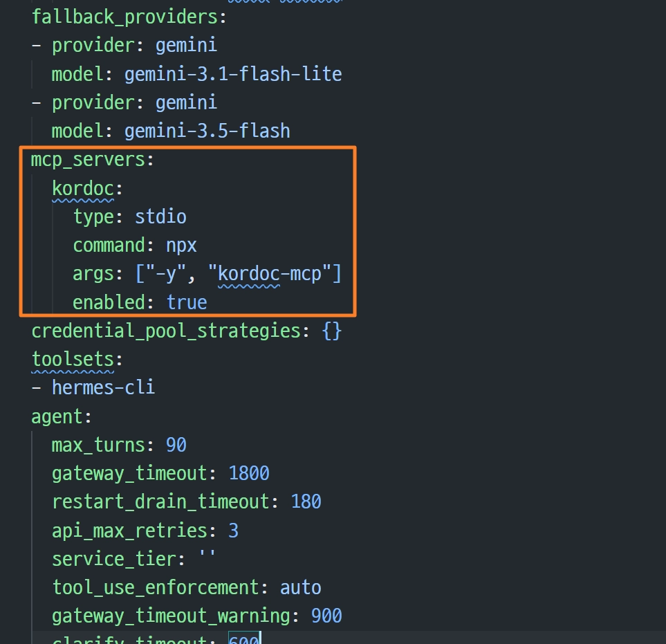
Task: Click the enabled true value
Action: click(x=187, y=302)
